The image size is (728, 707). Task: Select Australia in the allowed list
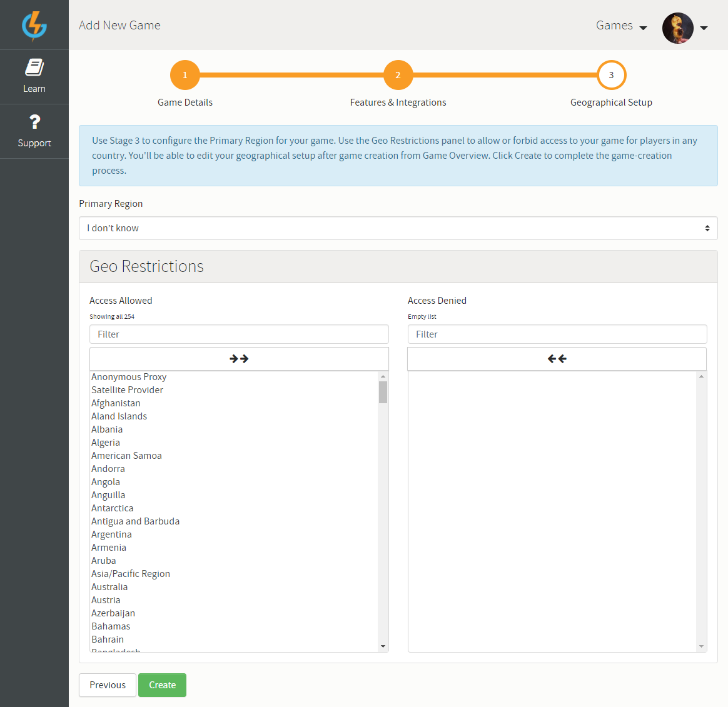coord(109,587)
